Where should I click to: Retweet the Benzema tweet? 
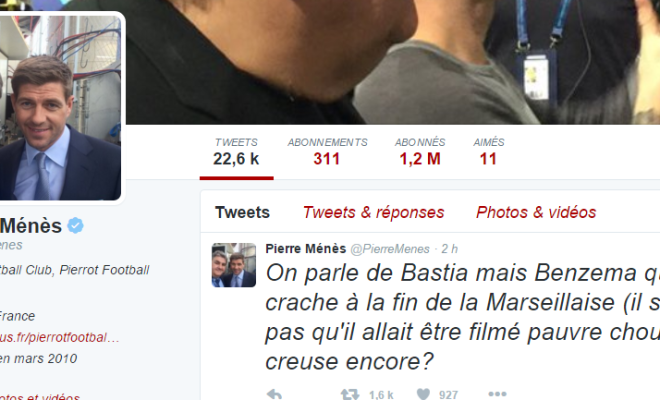click(350, 395)
